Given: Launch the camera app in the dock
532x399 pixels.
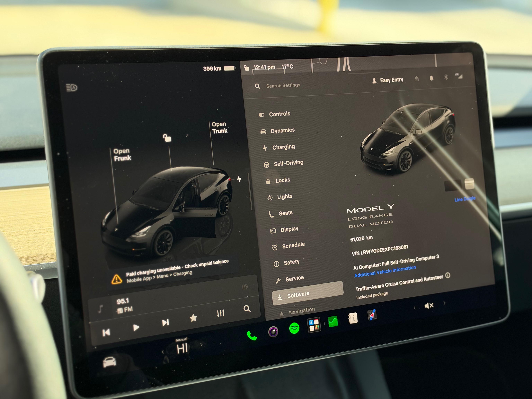Looking at the screenshot, I should [273, 332].
